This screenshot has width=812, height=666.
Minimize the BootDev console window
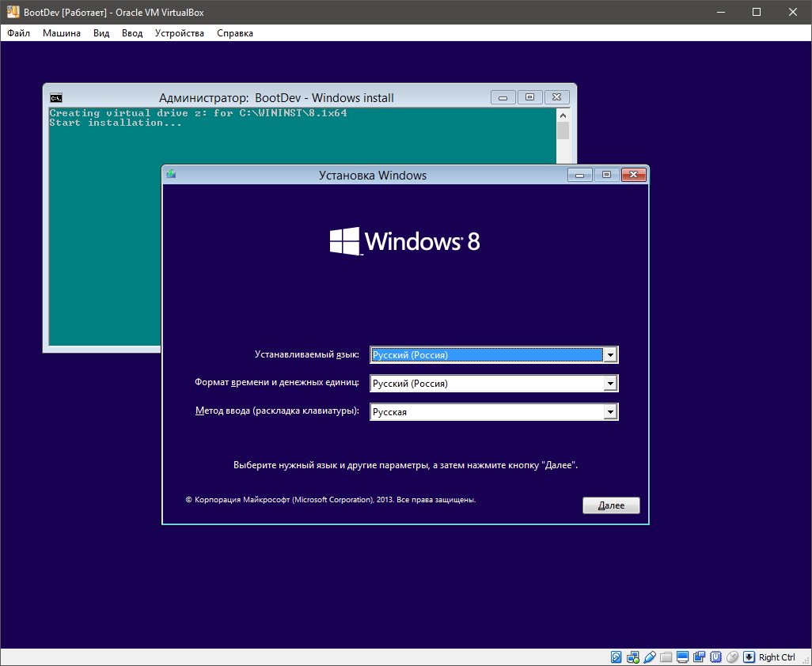coord(503,97)
